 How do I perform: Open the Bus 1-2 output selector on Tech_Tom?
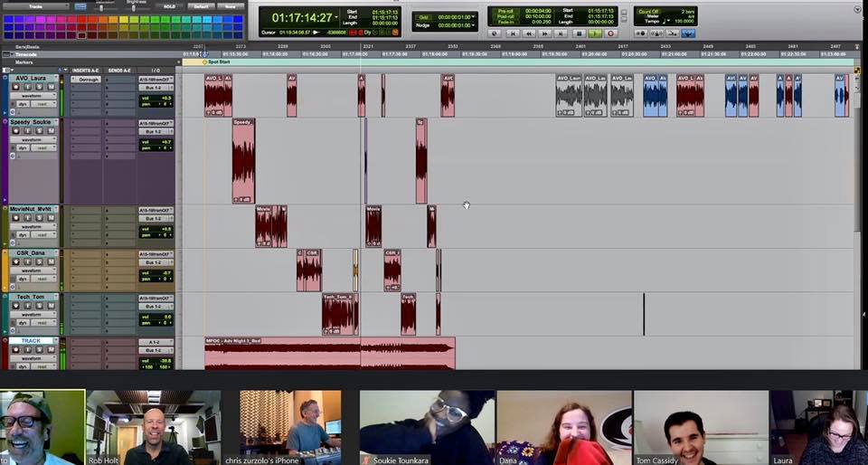pos(156,306)
